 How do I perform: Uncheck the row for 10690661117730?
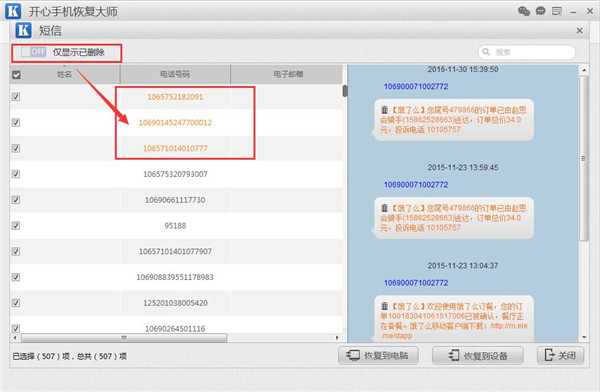click(x=16, y=200)
